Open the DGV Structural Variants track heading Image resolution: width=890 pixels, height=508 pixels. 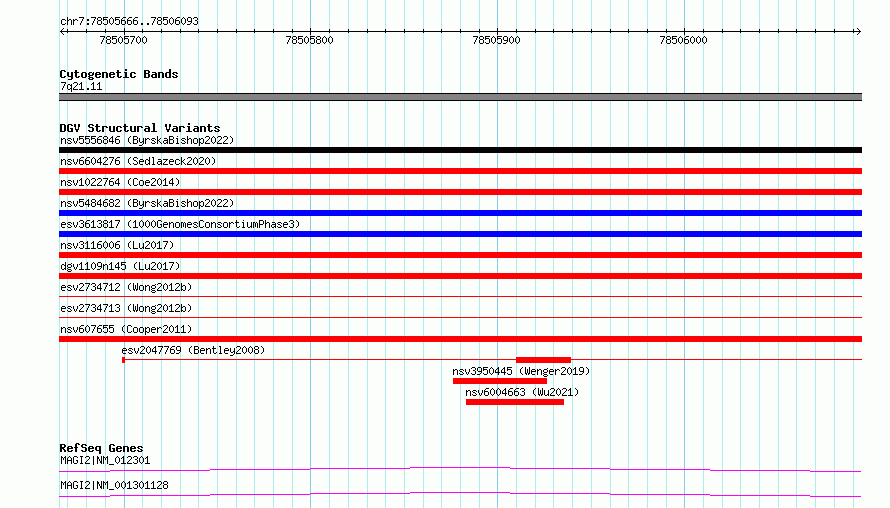pos(140,128)
